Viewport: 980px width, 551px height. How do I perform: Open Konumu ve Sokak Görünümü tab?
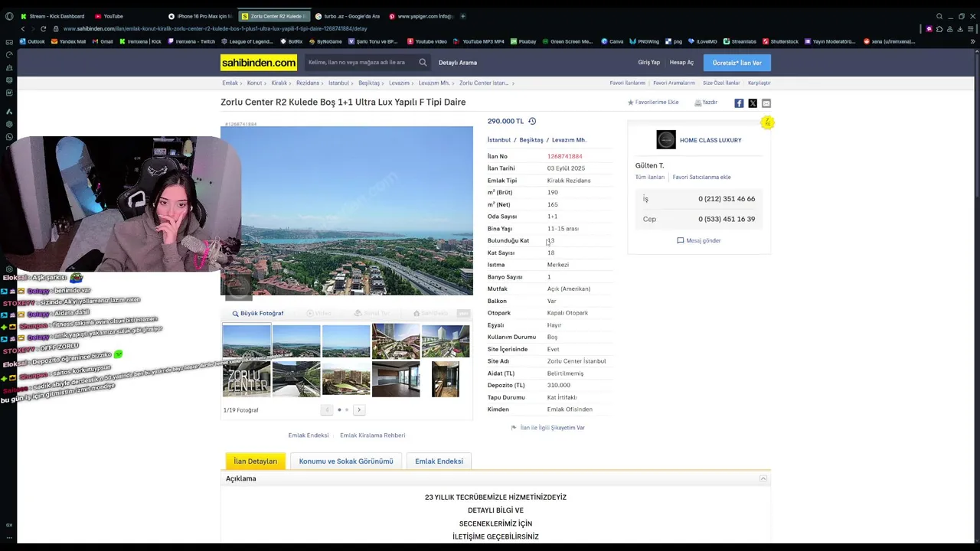(346, 461)
